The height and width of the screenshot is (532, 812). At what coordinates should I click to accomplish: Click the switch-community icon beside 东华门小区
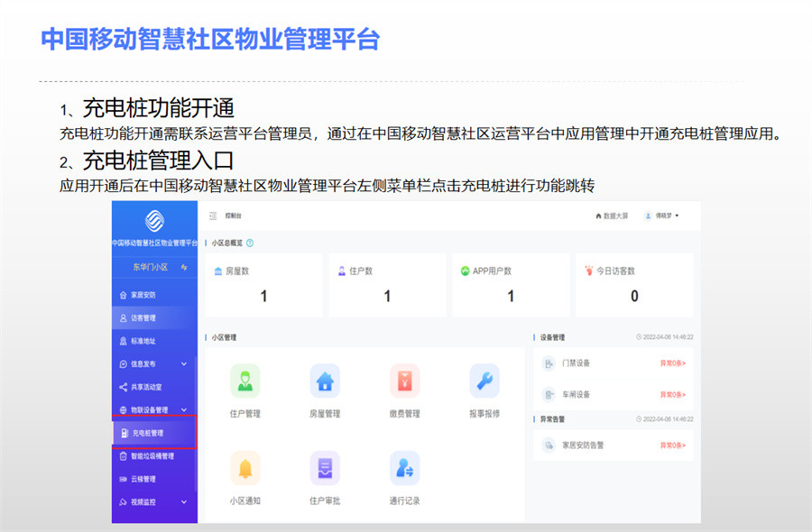coord(184,267)
